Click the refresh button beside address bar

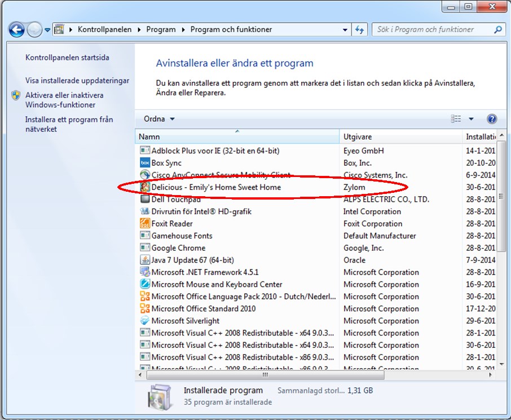(359, 29)
